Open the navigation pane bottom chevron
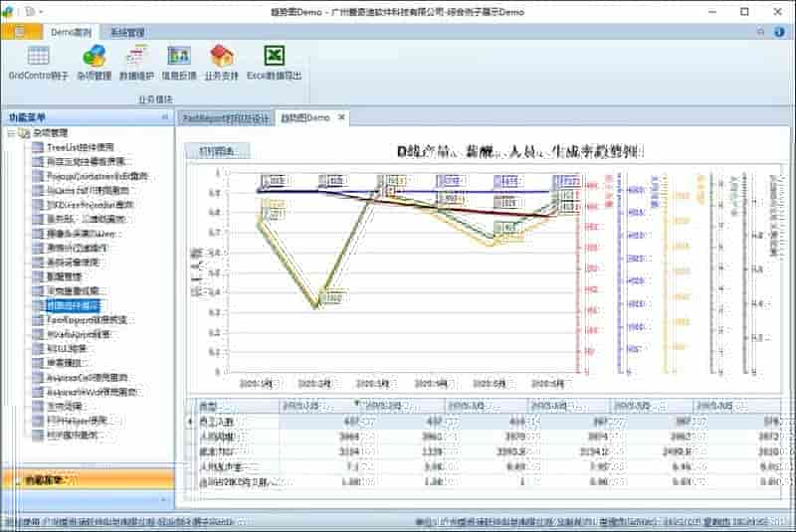The height and width of the screenshot is (532, 796). [x=163, y=499]
